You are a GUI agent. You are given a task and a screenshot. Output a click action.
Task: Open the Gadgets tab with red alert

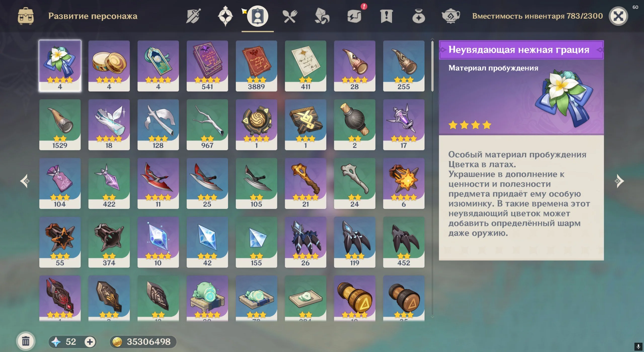coord(354,16)
